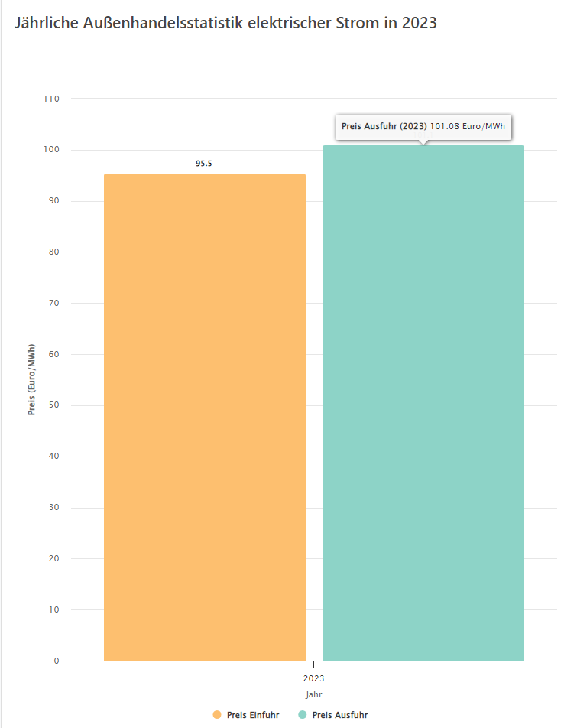This screenshot has width=577, height=728.
Task: Click the 0 y-axis tick label
Action: pyautogui.click(x=57, y=661)
